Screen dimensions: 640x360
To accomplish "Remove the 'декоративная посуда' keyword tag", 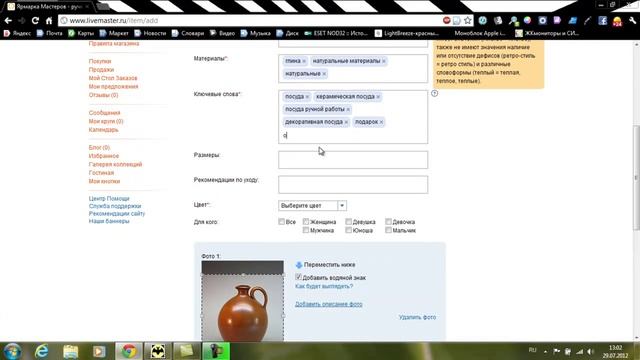I will tap(346, 122).
